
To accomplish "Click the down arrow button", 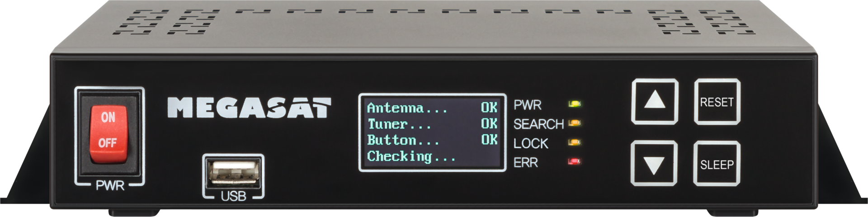I will click(654, 164).
